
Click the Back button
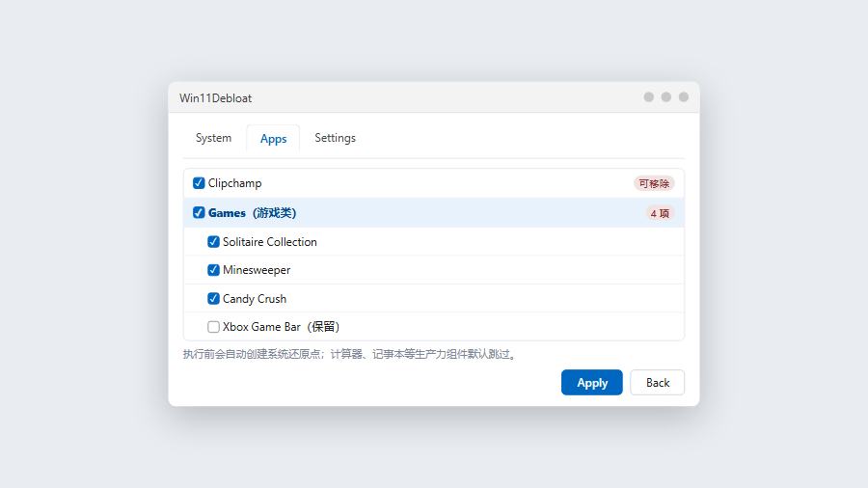coord(657,382)
